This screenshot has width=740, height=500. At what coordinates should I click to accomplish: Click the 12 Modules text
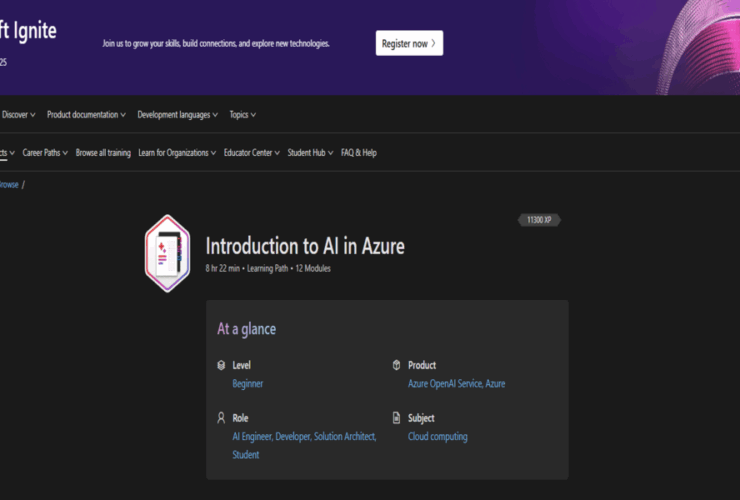pos(313,269)
